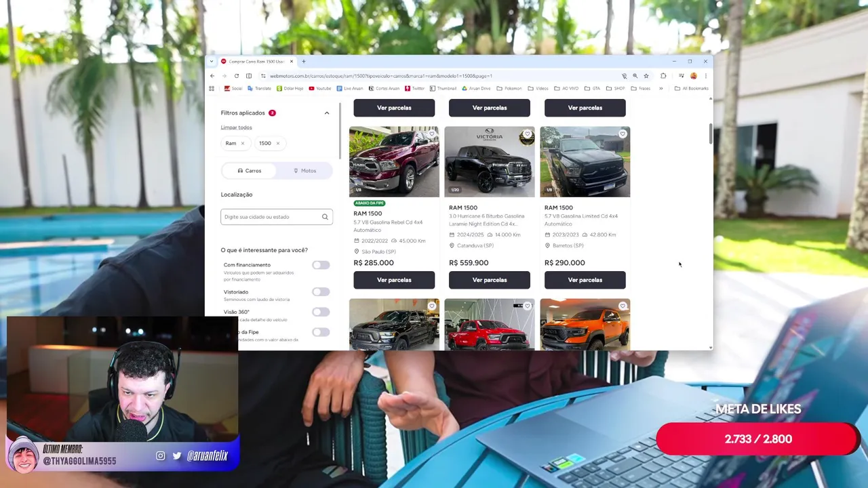This screenshot has height=488, width=868.
Task: Click the Twitter icon in stream overlay
Action: (x=177, y=456)
